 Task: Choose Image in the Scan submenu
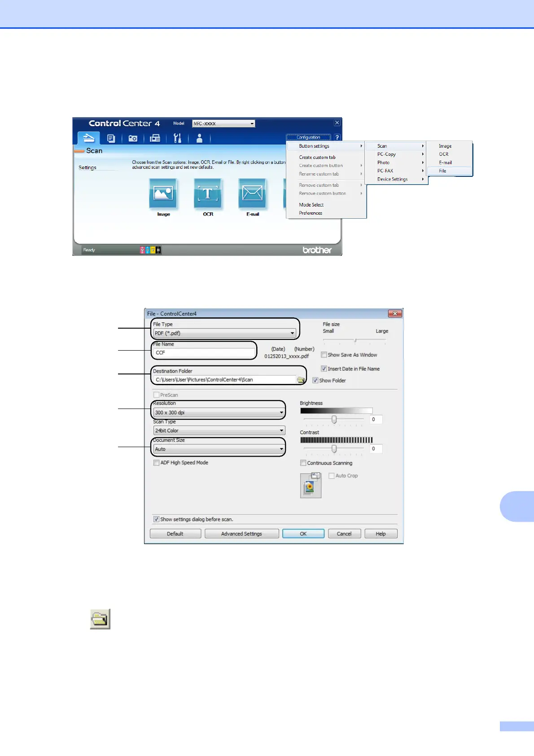pos(449,146)
